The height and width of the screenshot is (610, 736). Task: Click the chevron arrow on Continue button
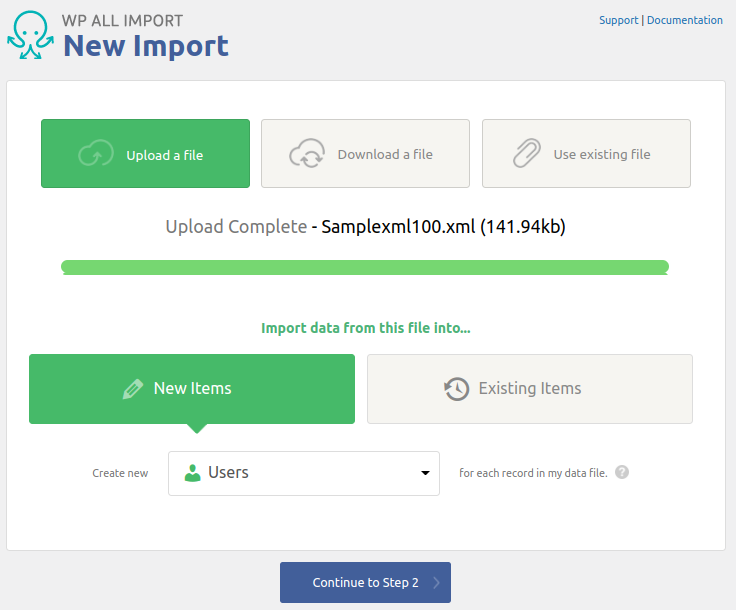point(437,582)
